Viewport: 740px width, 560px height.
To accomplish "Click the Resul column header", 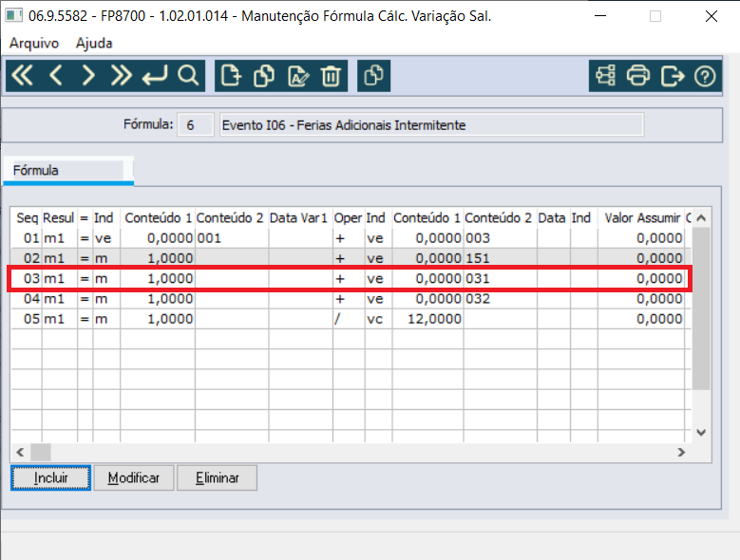I will tap(60, 218).
